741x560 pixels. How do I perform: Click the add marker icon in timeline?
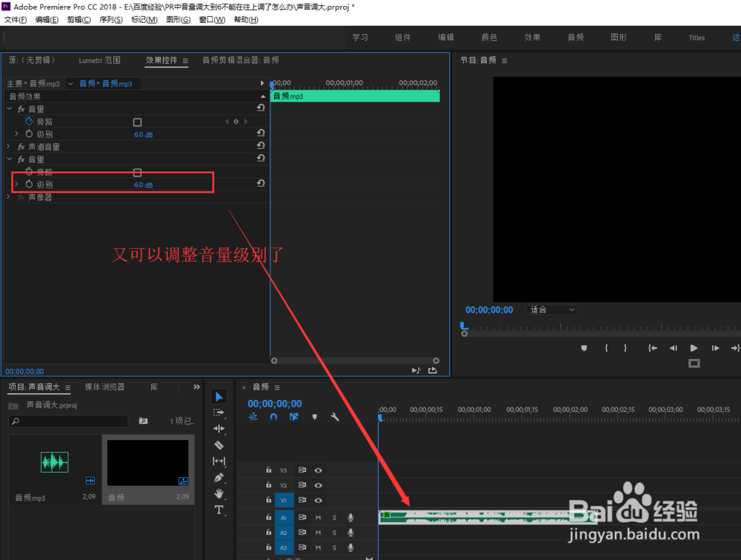pyautogui.click(x=314, y=417)
